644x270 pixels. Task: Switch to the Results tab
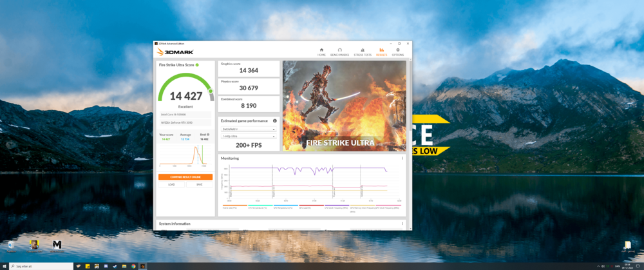coord(381,51)
